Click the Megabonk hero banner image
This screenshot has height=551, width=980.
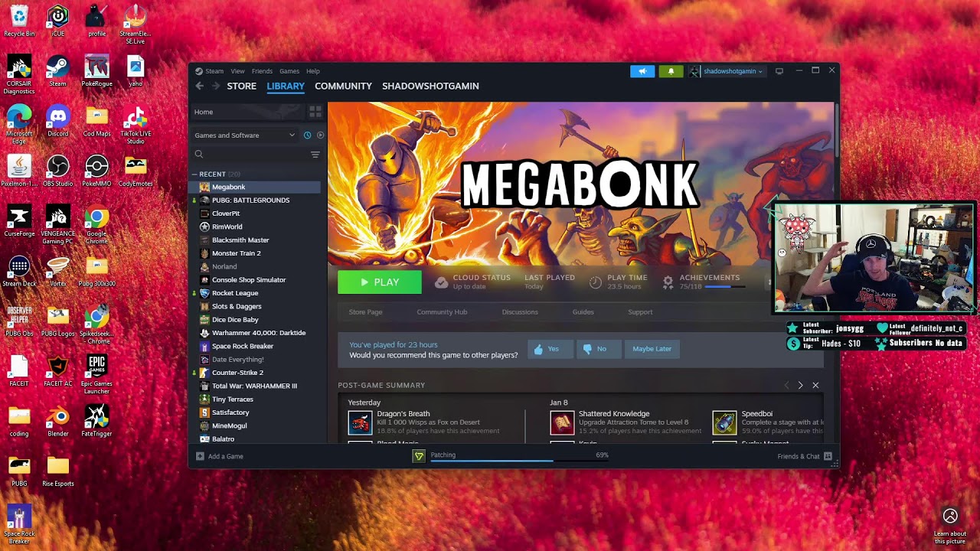(x=582, y=184)
